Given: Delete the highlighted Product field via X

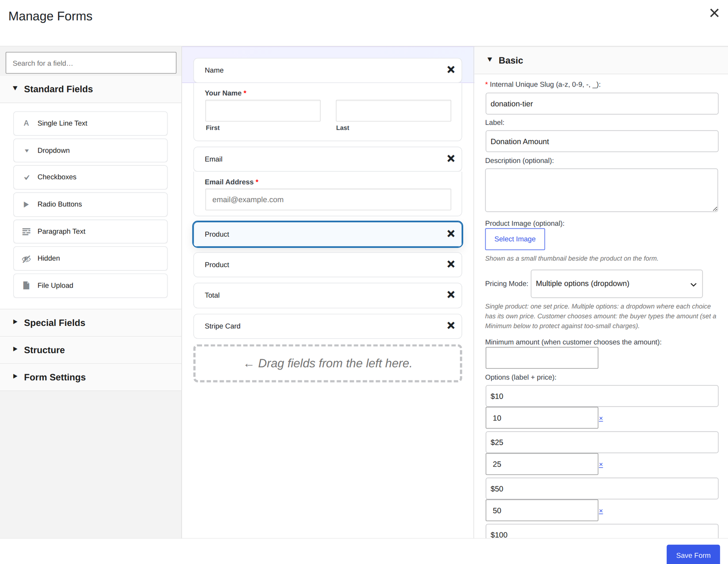Looking at the screenshot, I should [450, 234].
